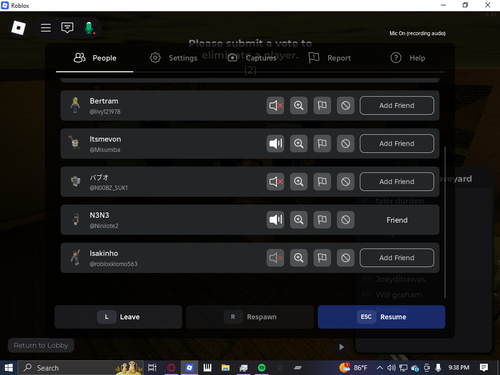Switch to the People tab
This screenshot has width=500, height=375.
95,58
